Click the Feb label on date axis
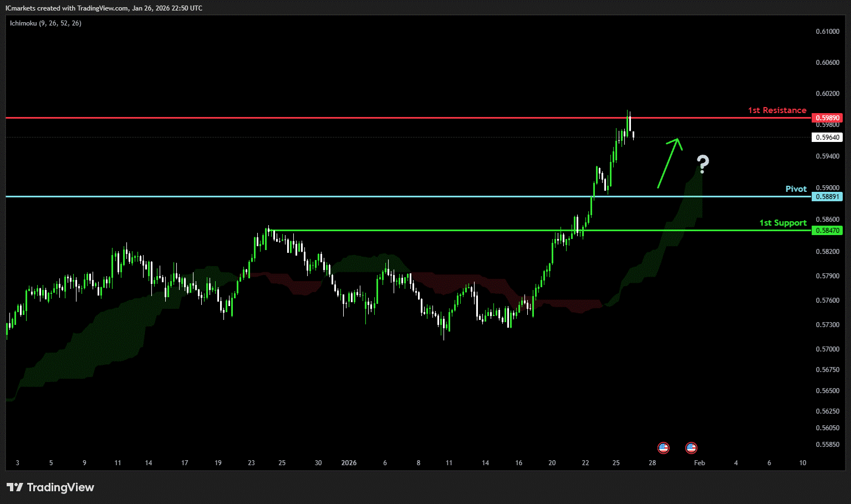 click(700, 463)
